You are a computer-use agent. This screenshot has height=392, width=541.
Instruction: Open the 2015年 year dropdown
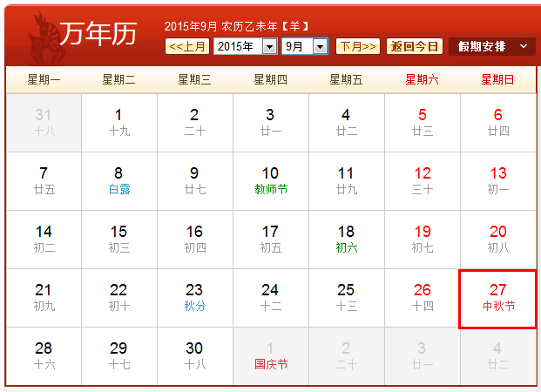[x=246, y=46]
